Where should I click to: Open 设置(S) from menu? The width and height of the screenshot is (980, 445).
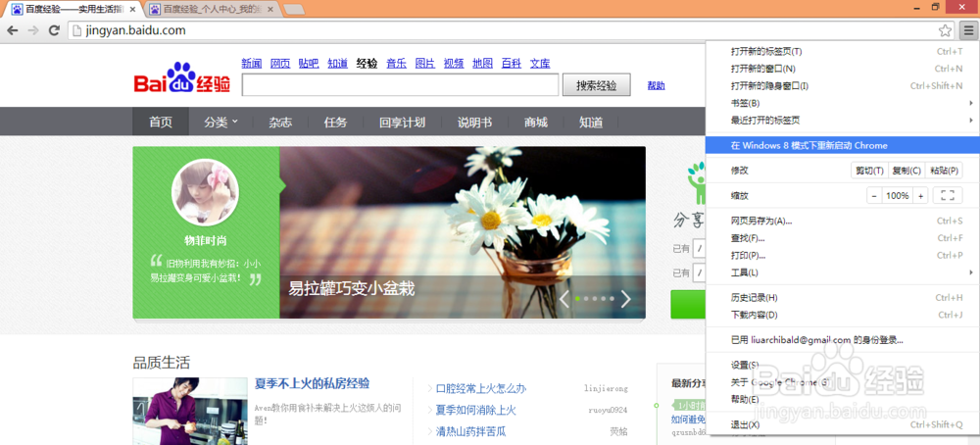[843, 365]
